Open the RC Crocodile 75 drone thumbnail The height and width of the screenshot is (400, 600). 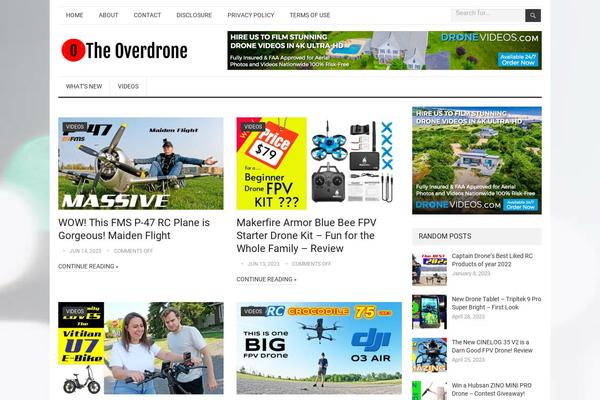319,348
